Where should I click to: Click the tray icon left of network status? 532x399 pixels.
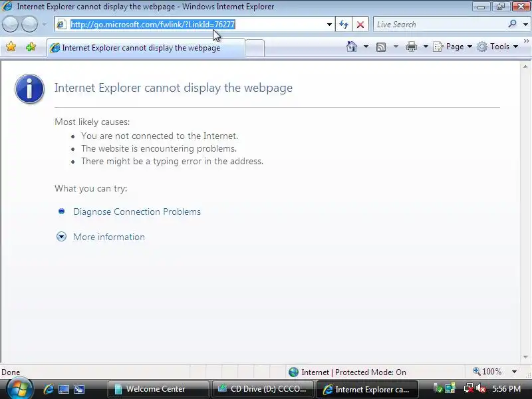450,388
